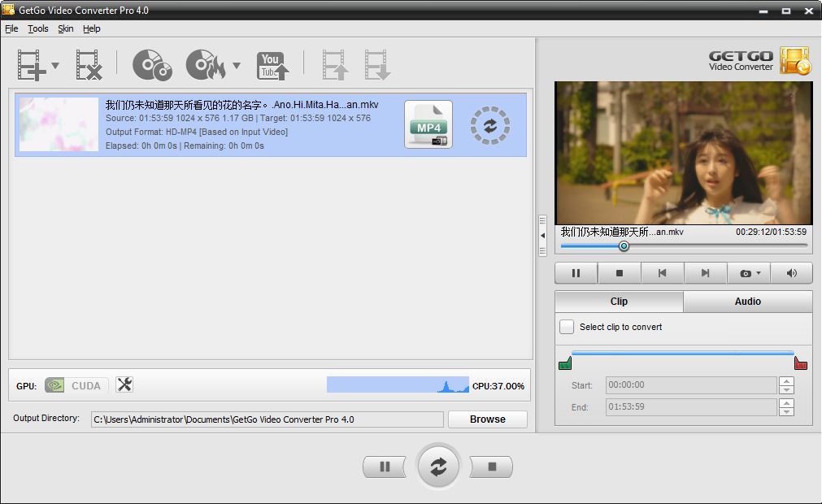Click the YouTube upload icon
822x504 pixels.
coord(272,65)
